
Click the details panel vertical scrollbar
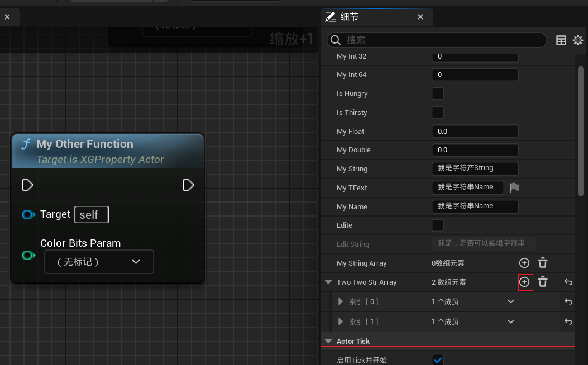[581, 131]
